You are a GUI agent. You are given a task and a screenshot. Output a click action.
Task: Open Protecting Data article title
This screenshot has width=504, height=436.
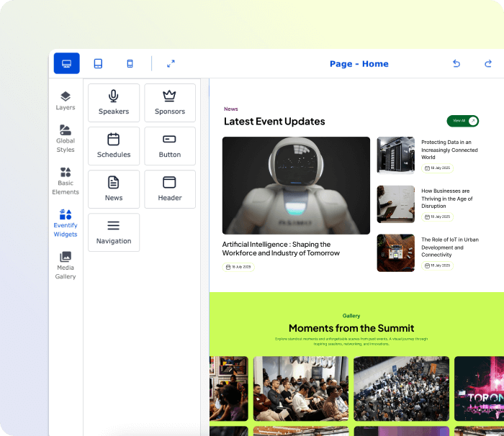click(x=449, y=150)
